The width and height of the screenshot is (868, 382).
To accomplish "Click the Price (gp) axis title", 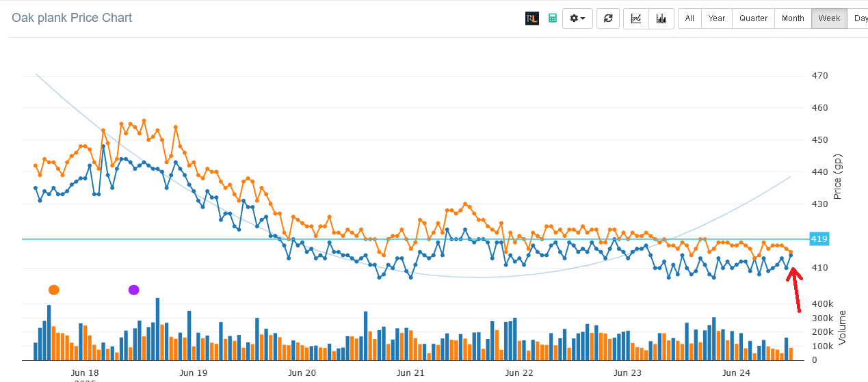I will pos(837,177).
